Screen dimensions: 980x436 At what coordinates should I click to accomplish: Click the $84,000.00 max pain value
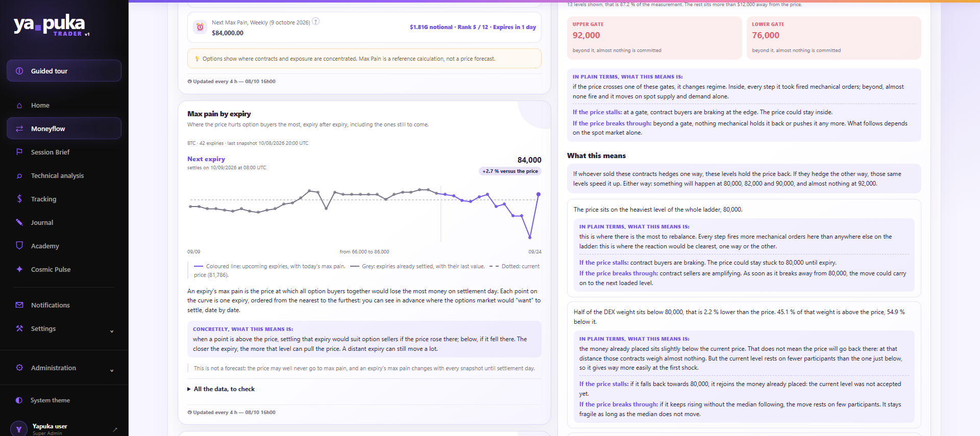[x=228, y=33]
